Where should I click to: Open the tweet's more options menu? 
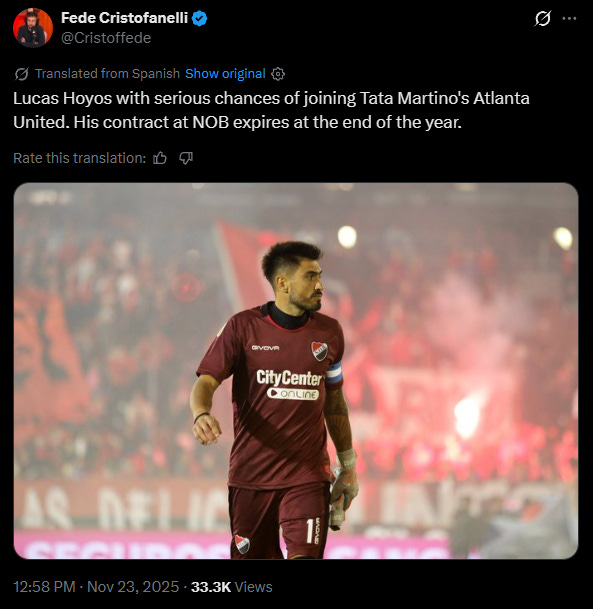tap(569, 18)
